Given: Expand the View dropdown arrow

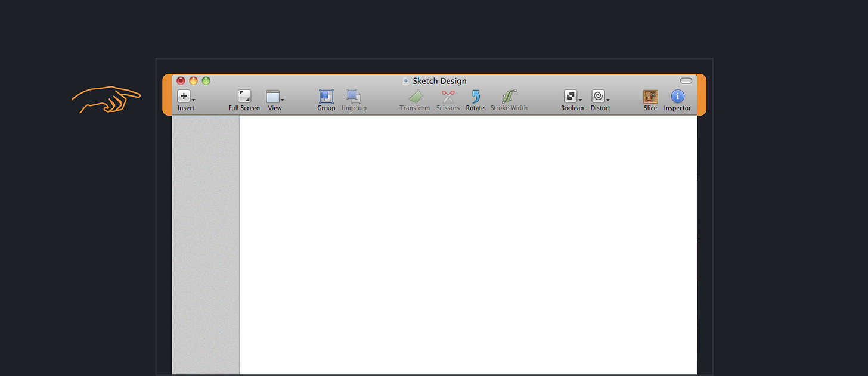Looking at the screenshot, I should (x=283, y=100).
